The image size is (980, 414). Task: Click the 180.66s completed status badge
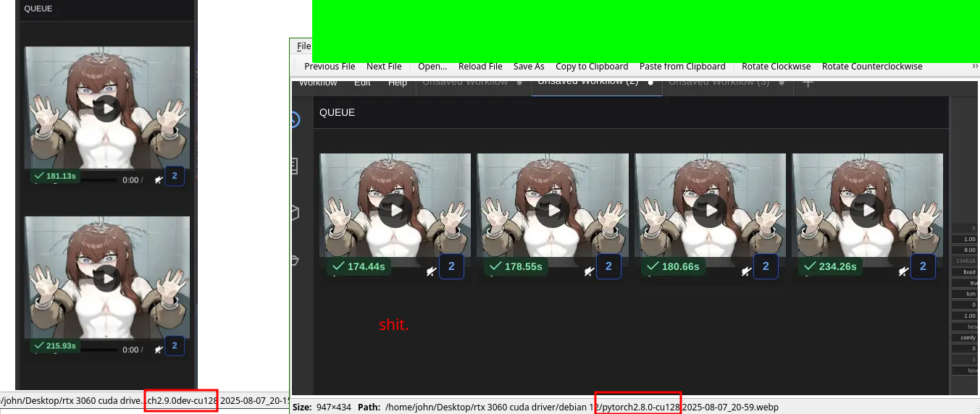(673, 266)
